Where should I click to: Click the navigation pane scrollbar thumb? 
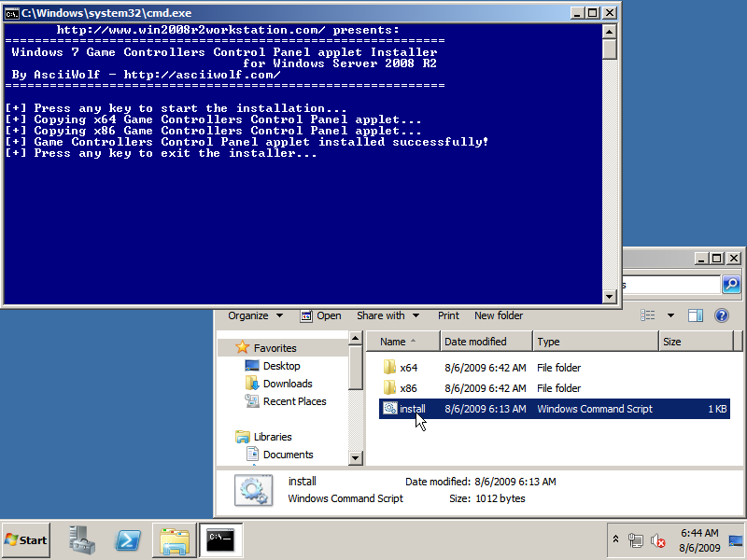pos(356,368)
